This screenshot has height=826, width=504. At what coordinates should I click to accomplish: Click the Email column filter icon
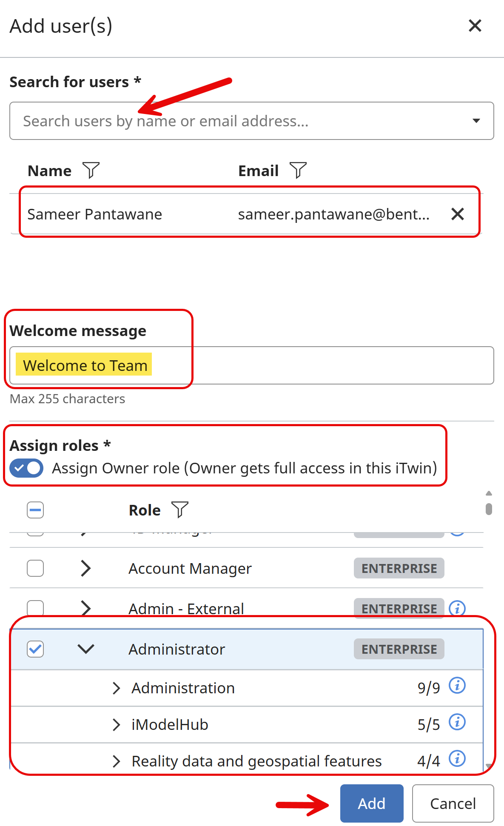click(298, 170)
